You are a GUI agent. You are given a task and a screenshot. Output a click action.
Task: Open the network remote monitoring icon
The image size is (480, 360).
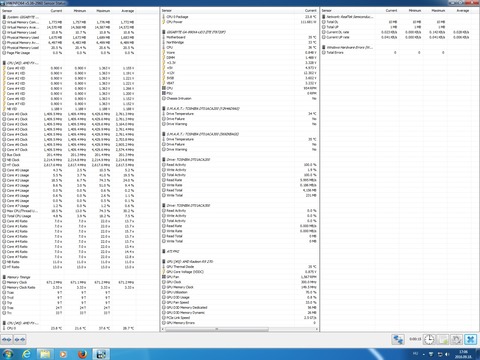pos(398,340)
